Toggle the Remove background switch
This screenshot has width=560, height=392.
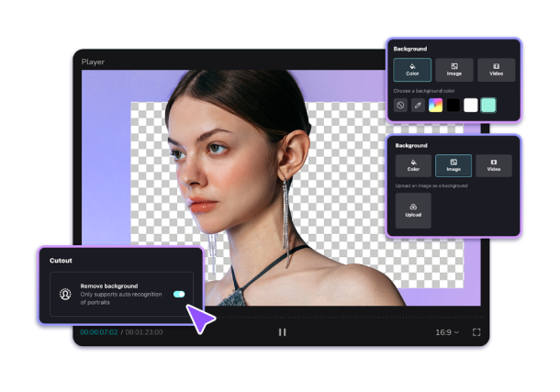pos(178,294)
